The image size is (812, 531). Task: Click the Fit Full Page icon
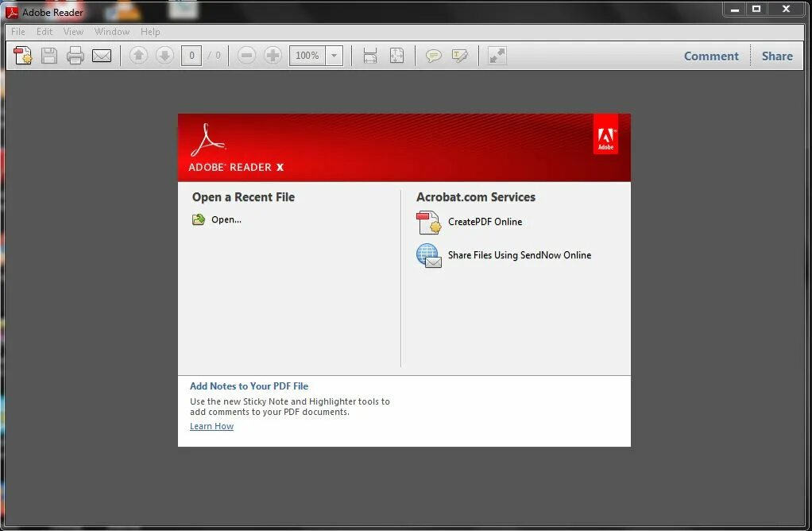pyautogui.click(x=396, y=56)
